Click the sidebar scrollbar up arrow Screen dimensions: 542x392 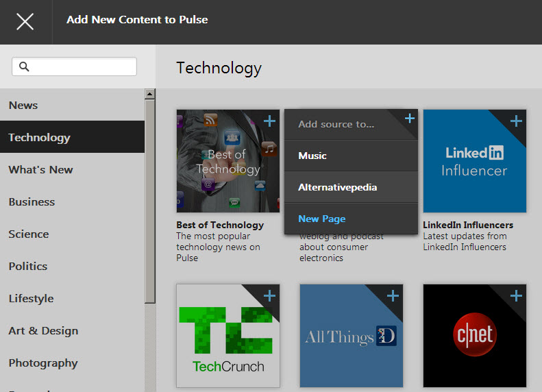click(149, 94)
